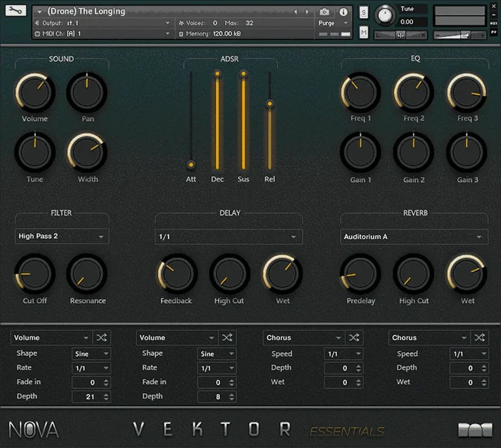Click the NOVA logo
Image resolution: width=501 pixels, height=448 pixels.
point(34,429)
